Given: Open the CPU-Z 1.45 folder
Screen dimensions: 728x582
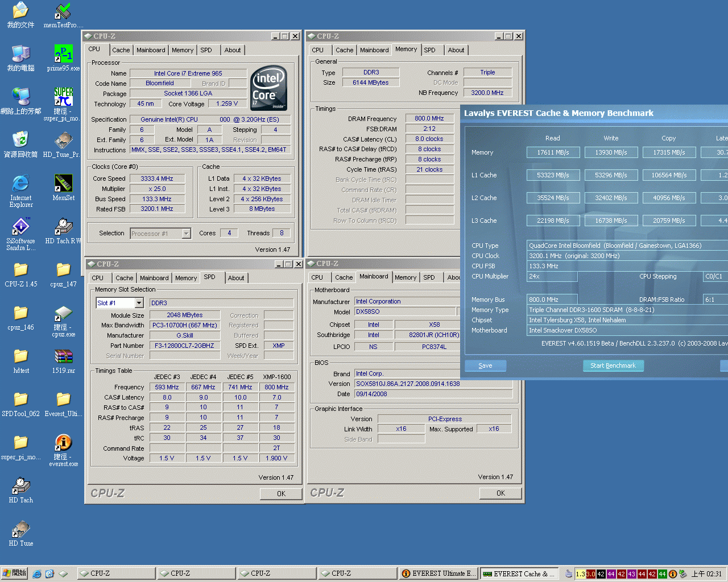Looking at the screenshot, I should coord(20,274).
